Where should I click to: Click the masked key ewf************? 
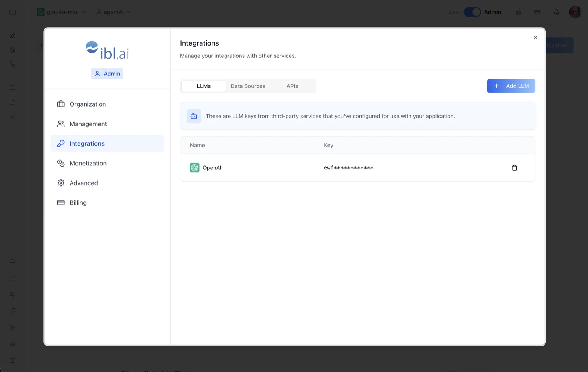[348, 168]
